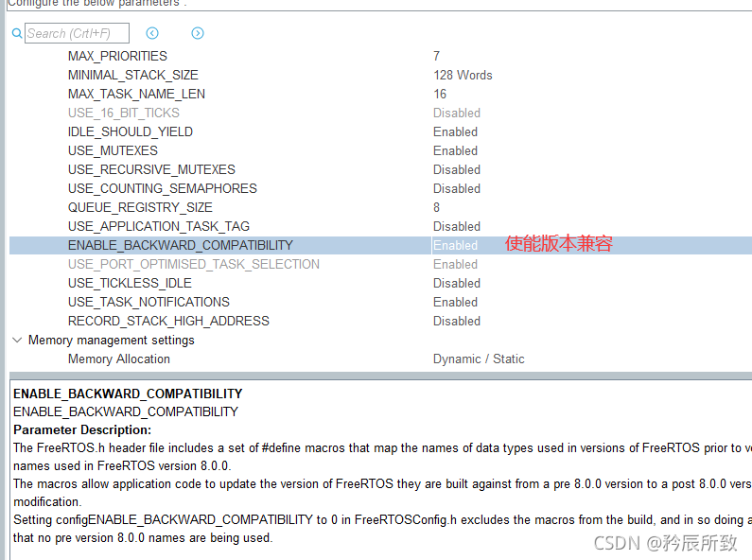This screenshot has width=752, height=560.
Task: Open USE_TICKLESS_IDLE Disabled dropdown
Action: pos(457,284)
